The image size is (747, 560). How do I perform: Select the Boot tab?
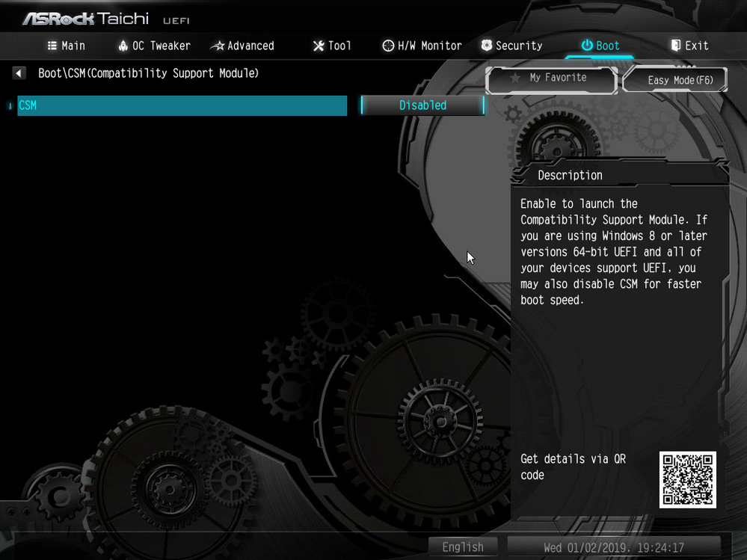(x=600, y=46)
